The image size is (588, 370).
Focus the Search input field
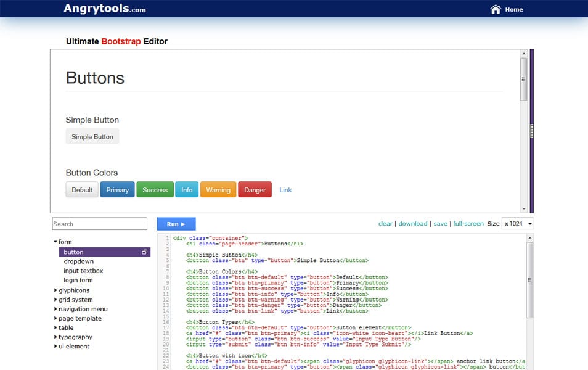tap(99, 224)
